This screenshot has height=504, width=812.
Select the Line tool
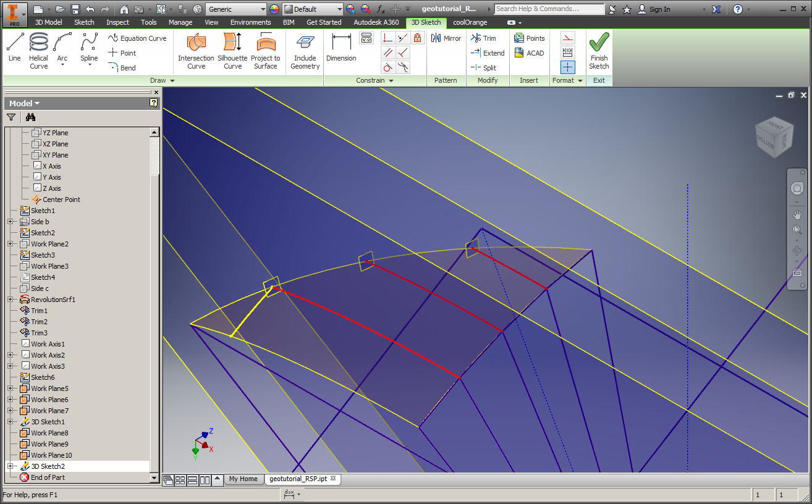pyautogui.click(x=15, y=48)
